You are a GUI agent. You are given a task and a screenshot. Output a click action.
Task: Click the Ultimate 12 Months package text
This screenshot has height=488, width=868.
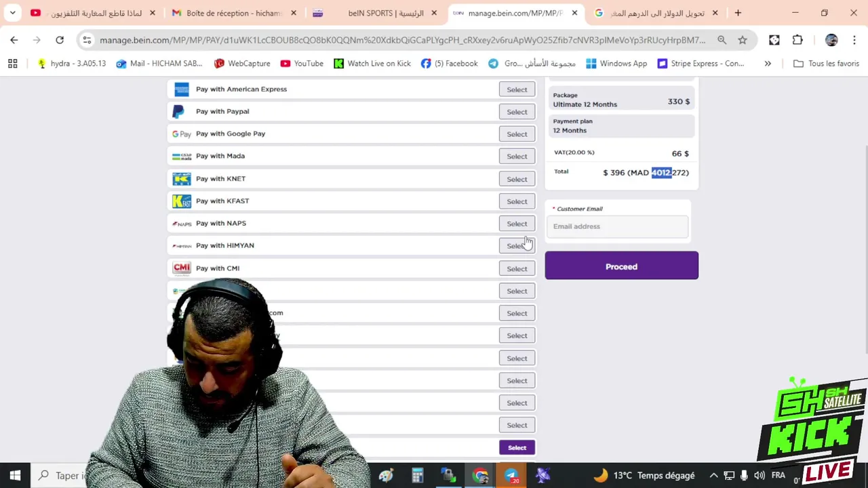click(x=585, y=104)
